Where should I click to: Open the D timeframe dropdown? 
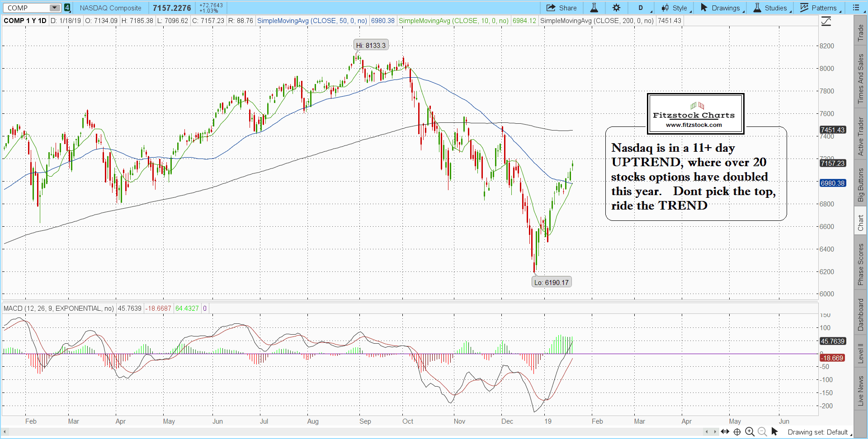click(641, 8)
